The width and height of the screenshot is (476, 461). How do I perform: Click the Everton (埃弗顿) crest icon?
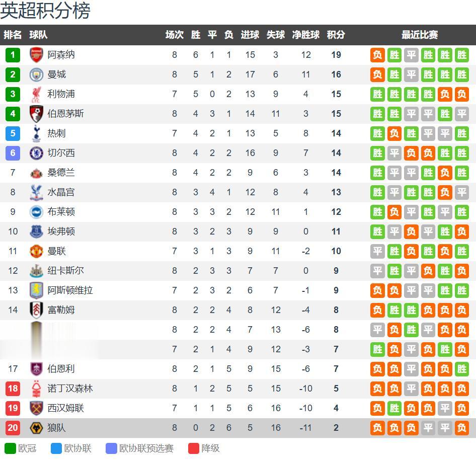[36, 232]
